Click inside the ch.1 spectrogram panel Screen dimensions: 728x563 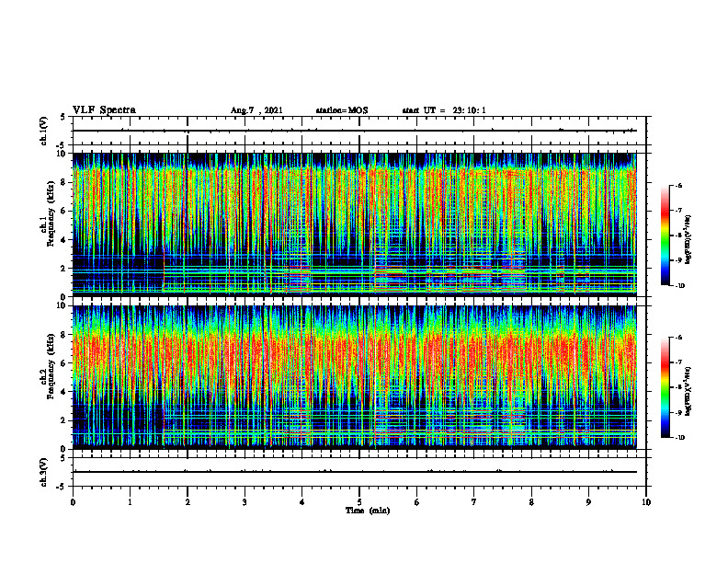click(x=354, y=224)
